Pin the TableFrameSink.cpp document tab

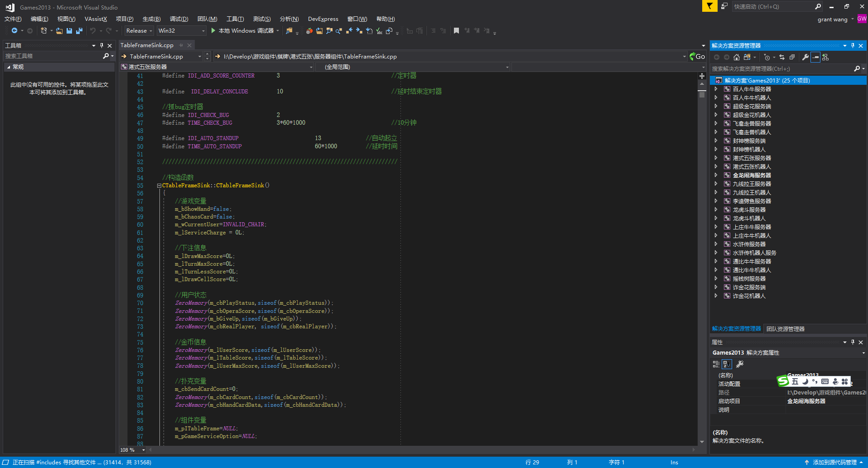(181, 45)
